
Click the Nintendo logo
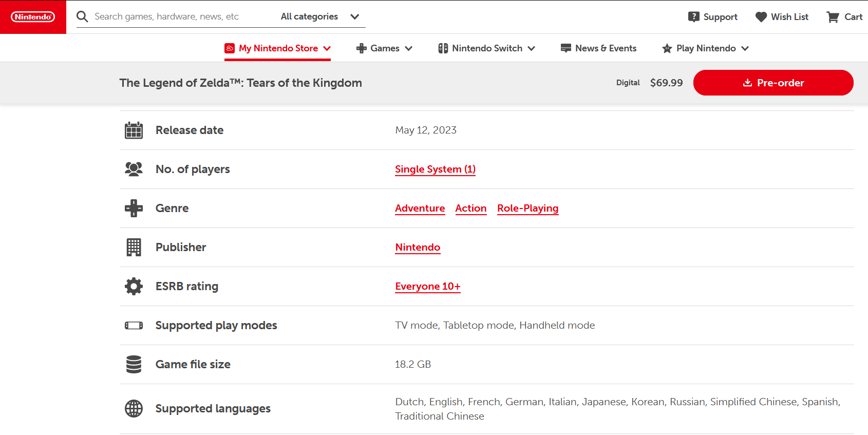33,17
